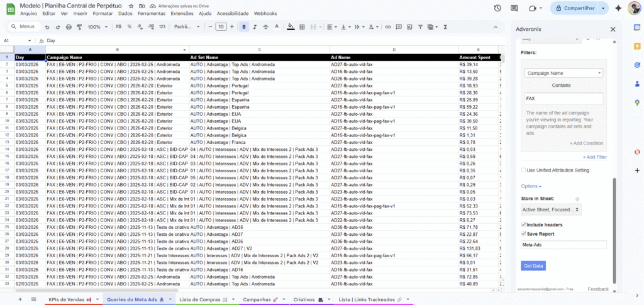Click the Get Data button
Image resolution: width=644 pixels, height=305 pixels.
(x=533, y=266)
